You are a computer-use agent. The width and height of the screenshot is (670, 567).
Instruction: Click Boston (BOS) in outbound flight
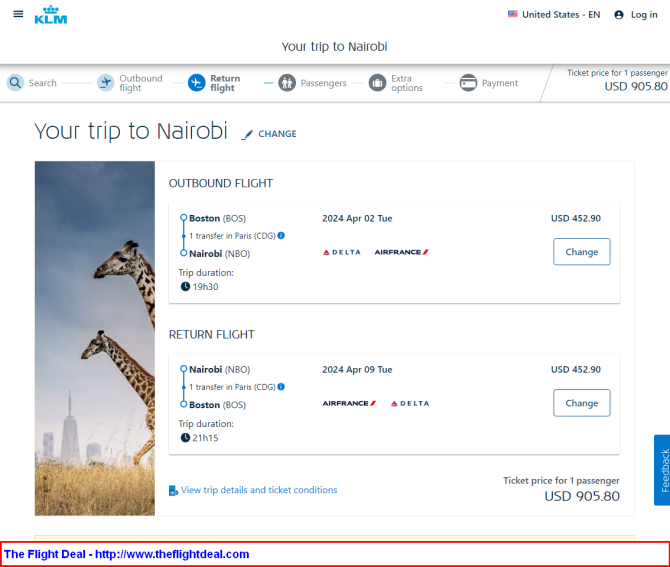217,218
